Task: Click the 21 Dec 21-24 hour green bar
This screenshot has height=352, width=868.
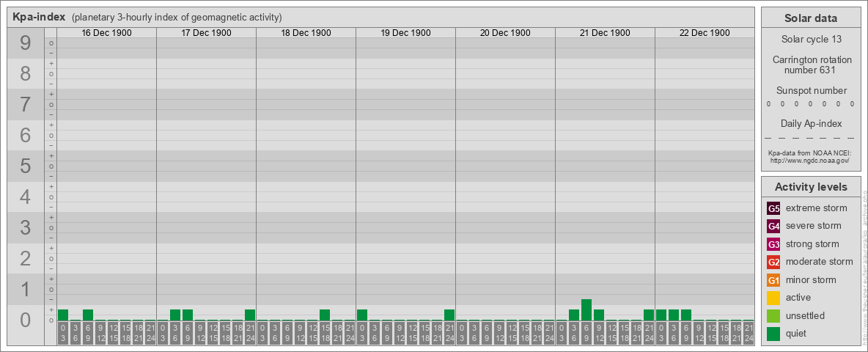Action: coord(649,315)
